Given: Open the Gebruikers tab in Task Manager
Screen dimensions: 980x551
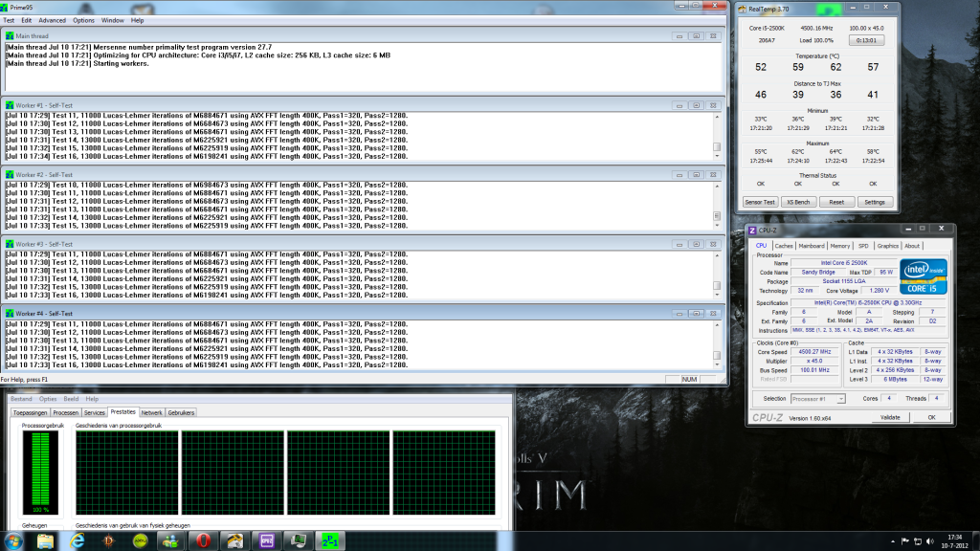Looking at the screenshot, I should 181,413.
